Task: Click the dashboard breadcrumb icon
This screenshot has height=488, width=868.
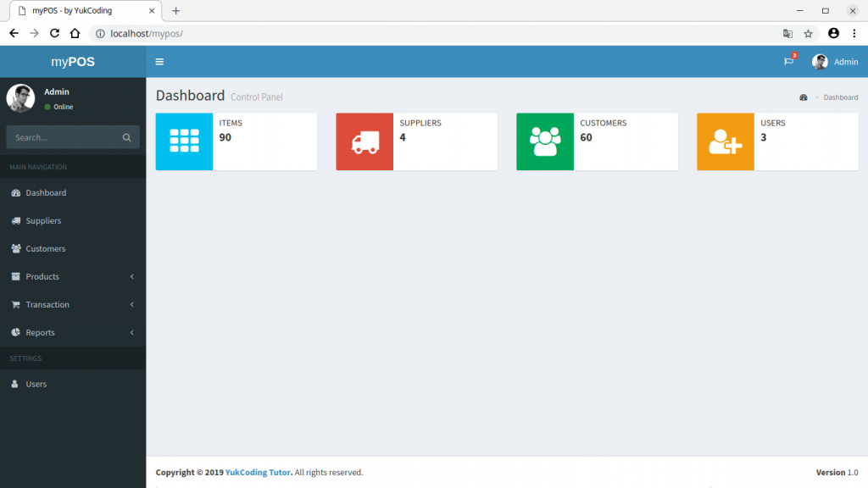Action: [804, 97]
